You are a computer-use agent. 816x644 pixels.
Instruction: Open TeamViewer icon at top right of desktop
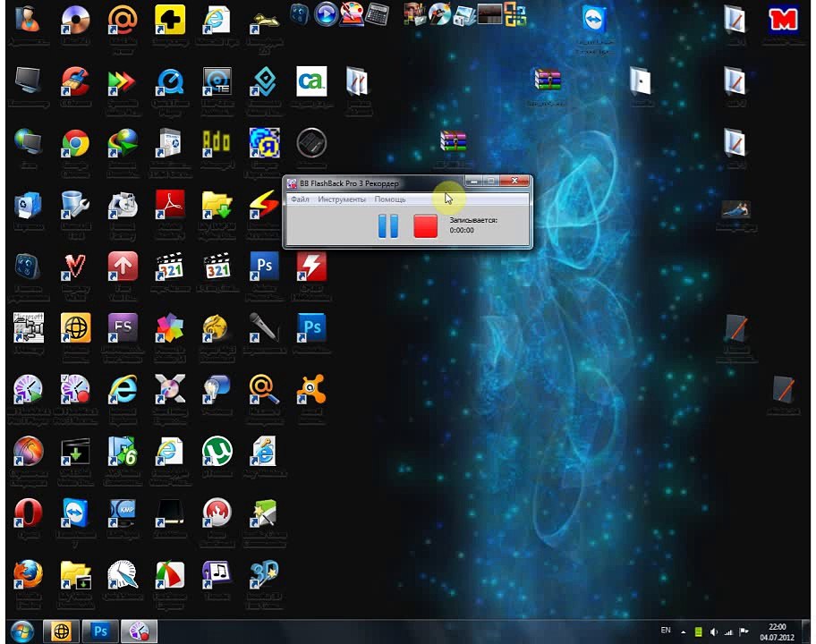(x=594, y=20)
